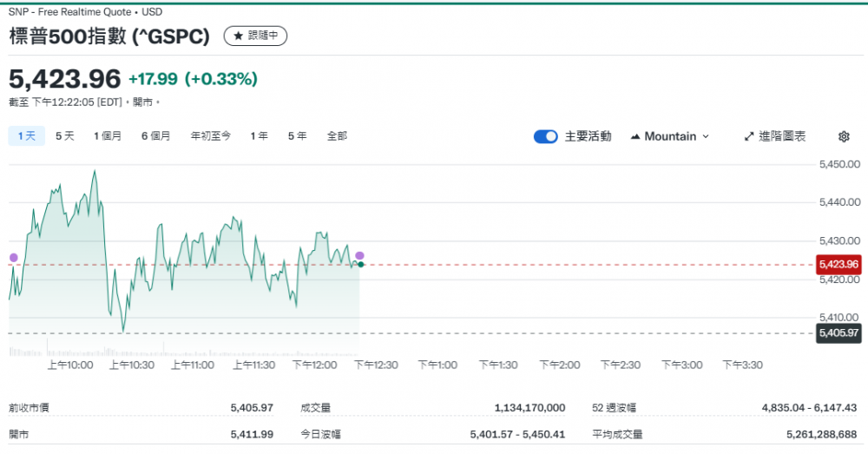Show the 1年 chart range
The image size is (868, 454).
(x=259, y=136)
